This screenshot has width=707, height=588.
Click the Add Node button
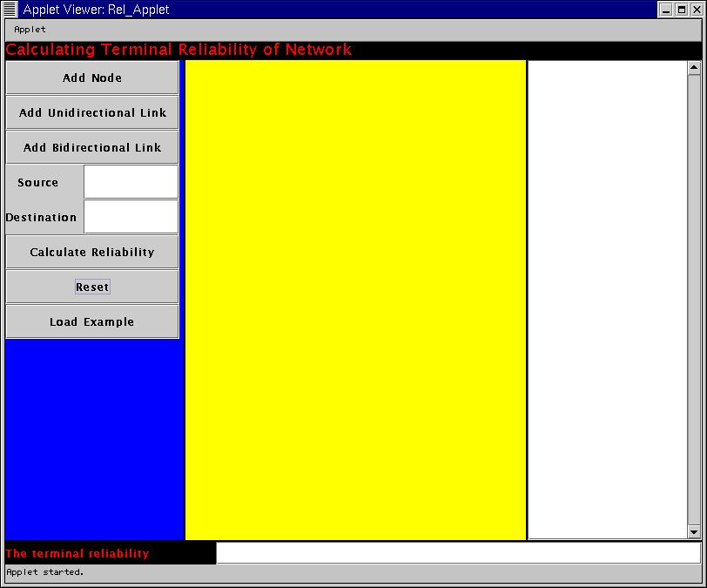pos(92,78)
